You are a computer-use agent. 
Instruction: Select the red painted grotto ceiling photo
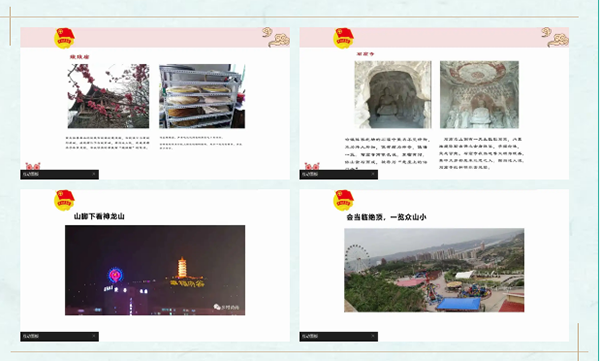point(479,94)
